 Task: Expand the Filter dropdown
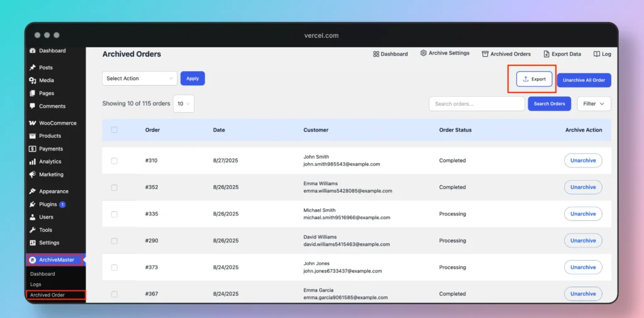tap(594, 104)
